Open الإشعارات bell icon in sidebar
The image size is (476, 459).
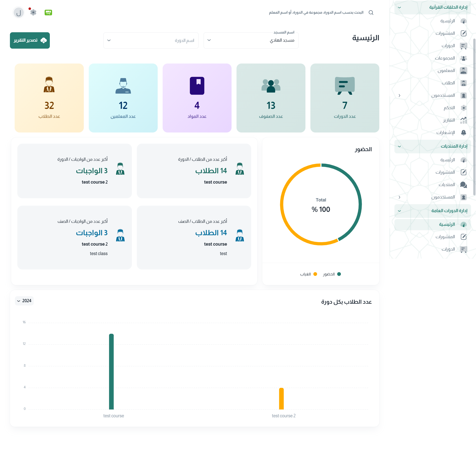(463, 132)
